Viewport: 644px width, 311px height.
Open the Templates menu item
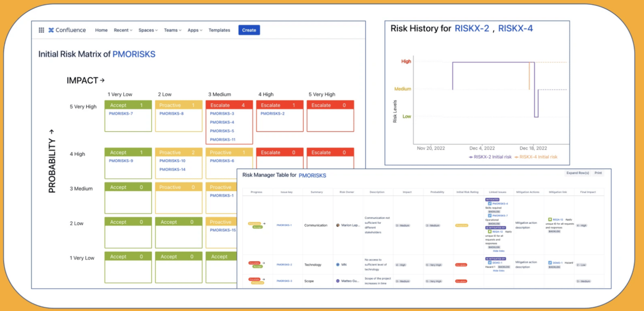click(x=219, y=30)
